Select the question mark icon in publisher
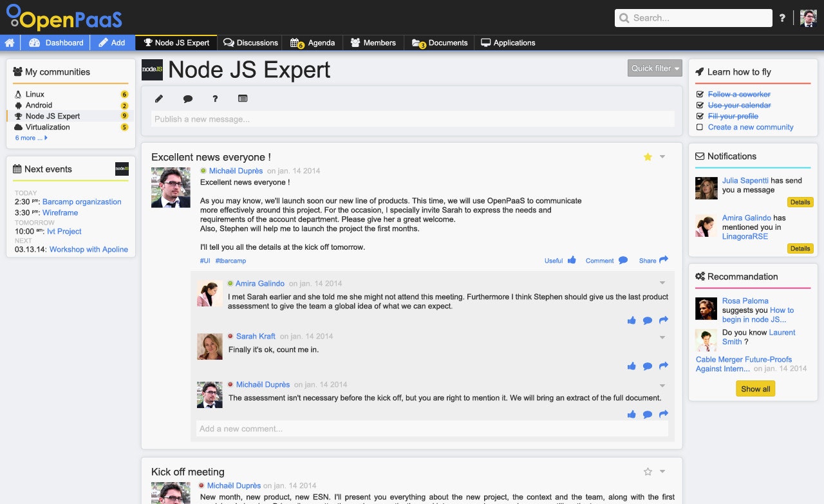Image resolution: width=824 pixels, height=504 pixels. pyautogui.click(x=215, y=98)
